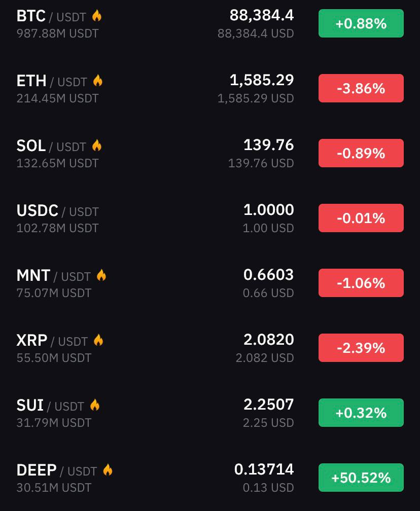Tap the -2.39% XRP change badge
This screenshot has width=420, height=511.
point(361,348)
